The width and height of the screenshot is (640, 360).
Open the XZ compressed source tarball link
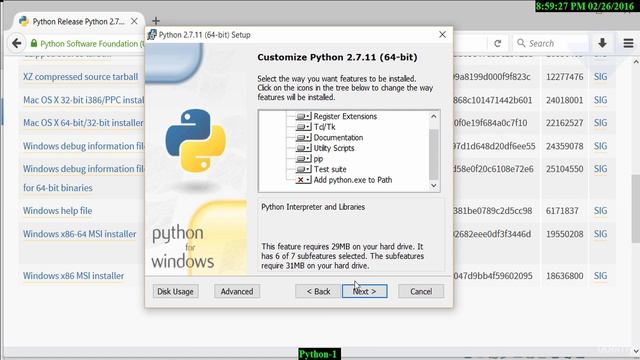(x=80, y=77)
